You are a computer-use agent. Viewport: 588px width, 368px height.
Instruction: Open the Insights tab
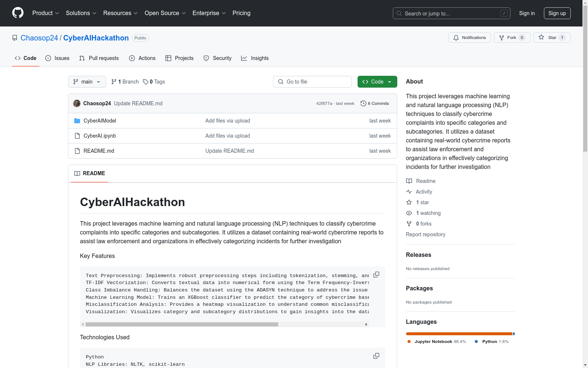pyautogui.click(x=255, y=58)
